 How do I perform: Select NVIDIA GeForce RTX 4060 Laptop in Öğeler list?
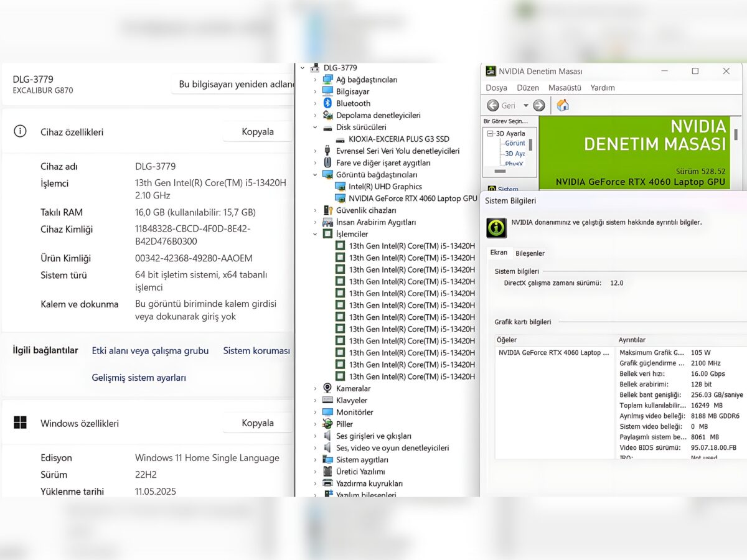[x=554, y=353]
